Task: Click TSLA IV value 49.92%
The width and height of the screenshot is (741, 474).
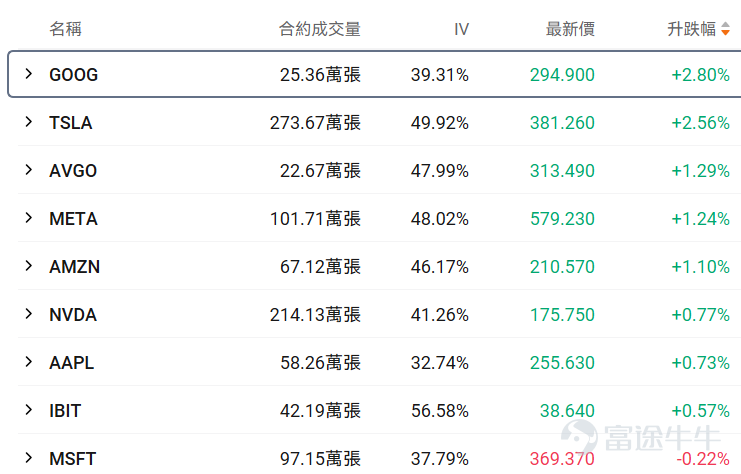Action: [439, 123]
